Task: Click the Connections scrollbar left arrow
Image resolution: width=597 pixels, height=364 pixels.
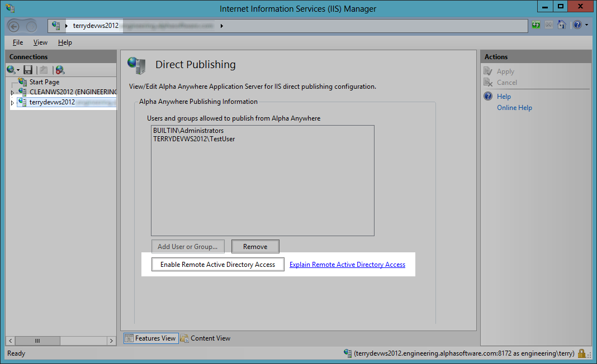Action: click(11, 341)
